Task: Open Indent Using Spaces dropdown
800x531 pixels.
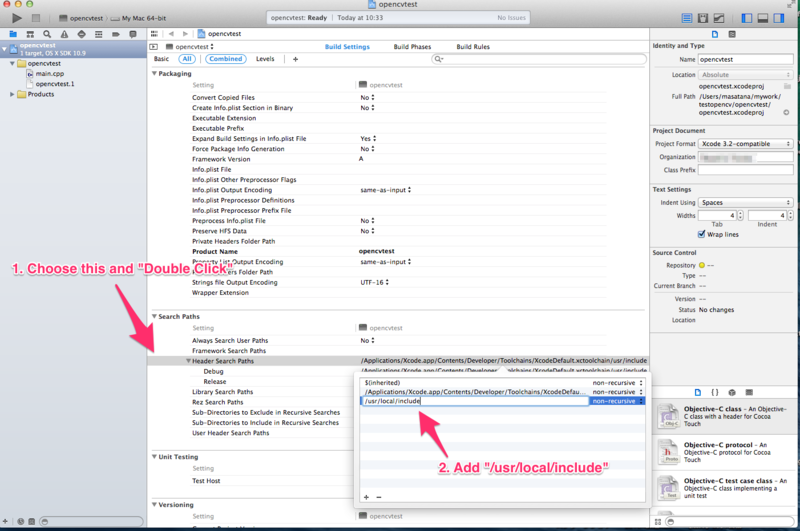Action: point(745,203)
